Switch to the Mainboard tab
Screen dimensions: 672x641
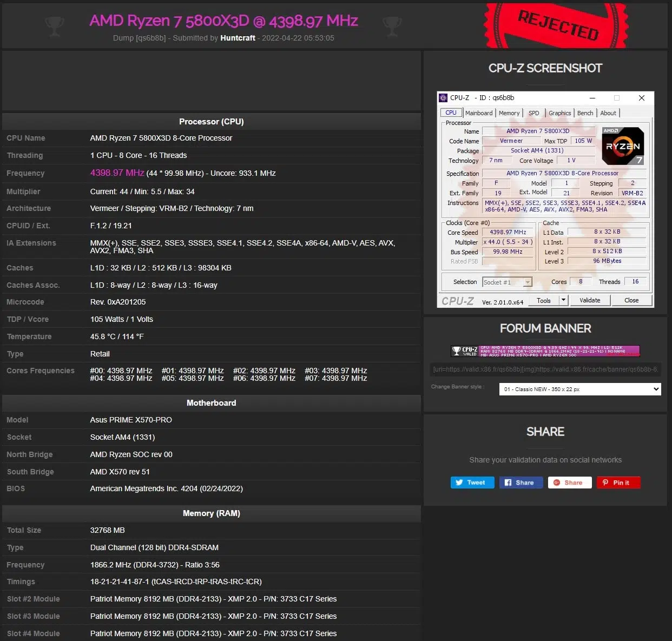(479, 113)
